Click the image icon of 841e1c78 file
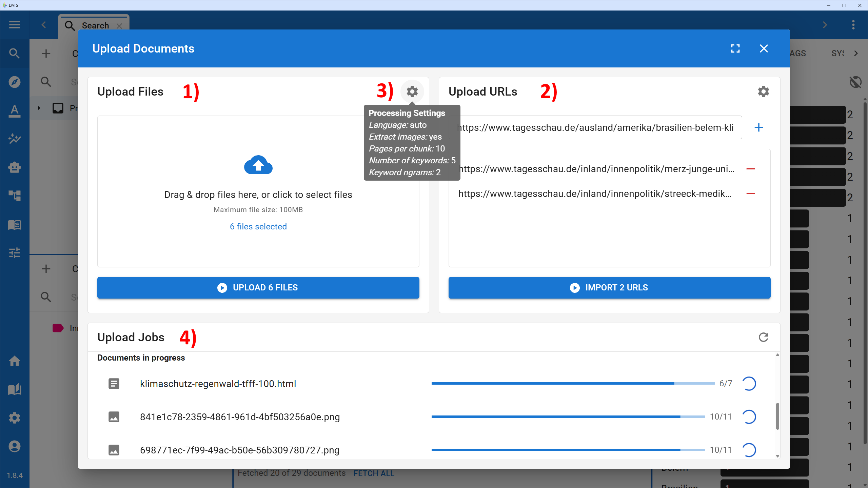This screenshot has width=868, height=488. (114, 417)
